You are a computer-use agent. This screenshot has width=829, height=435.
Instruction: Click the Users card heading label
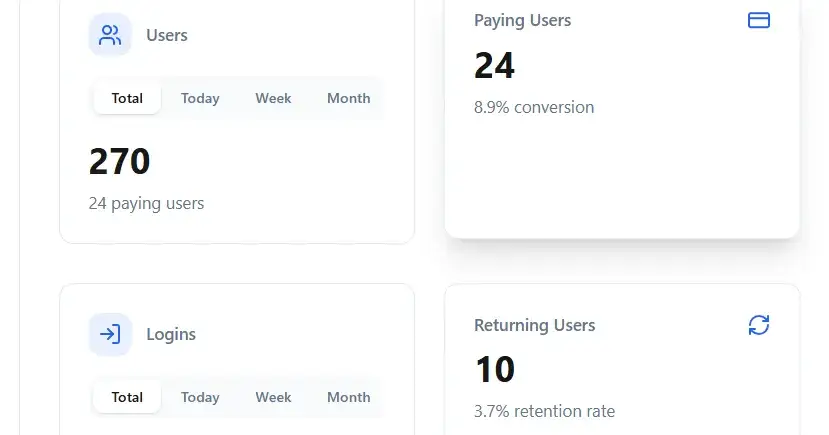167,35
